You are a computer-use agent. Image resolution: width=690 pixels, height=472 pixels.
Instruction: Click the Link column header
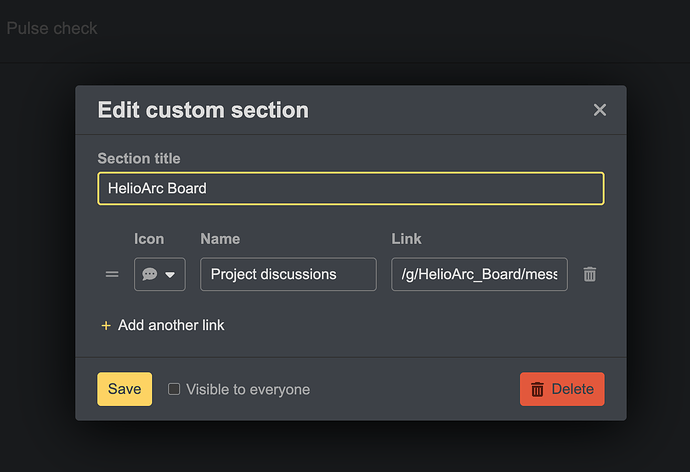406,239
